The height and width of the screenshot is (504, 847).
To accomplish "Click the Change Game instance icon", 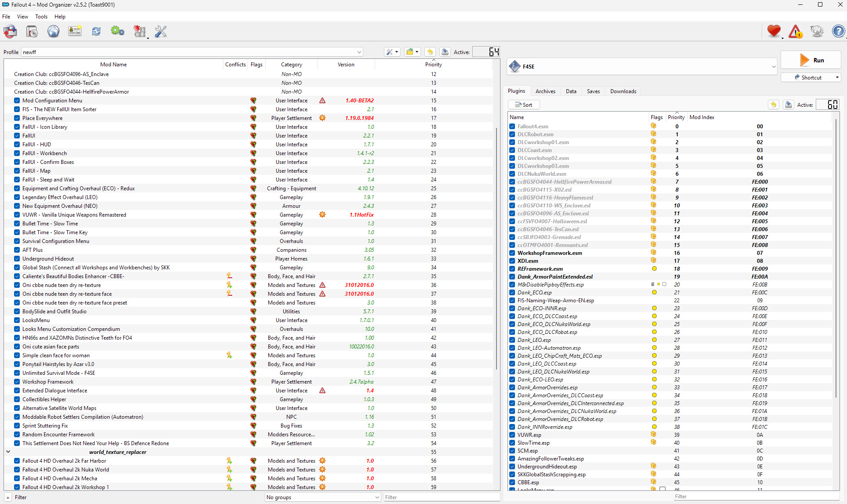I will click(x=11, y=32).
